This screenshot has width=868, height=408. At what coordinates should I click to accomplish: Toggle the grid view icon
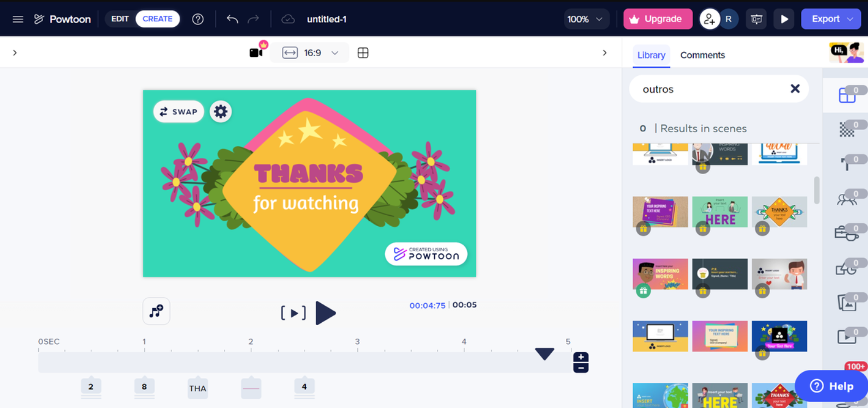[x=363, y=53]
